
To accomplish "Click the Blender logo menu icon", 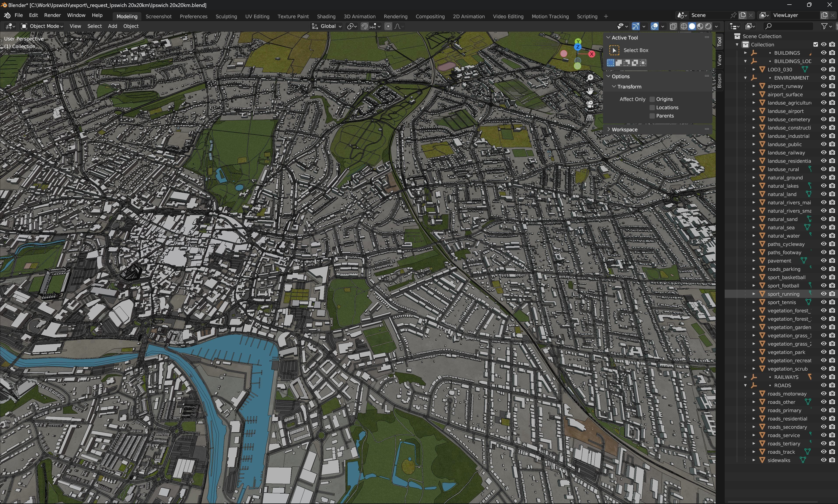I will point(7,15).
